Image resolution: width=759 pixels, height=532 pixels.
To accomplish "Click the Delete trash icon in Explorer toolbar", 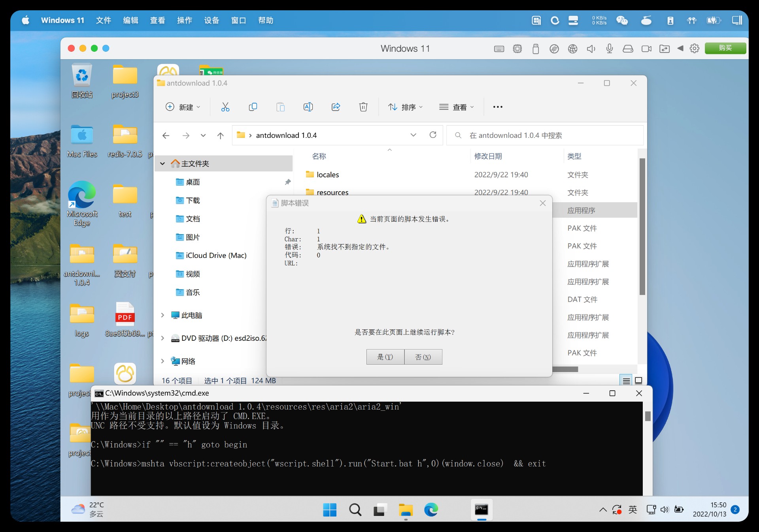I will (363, 107).
